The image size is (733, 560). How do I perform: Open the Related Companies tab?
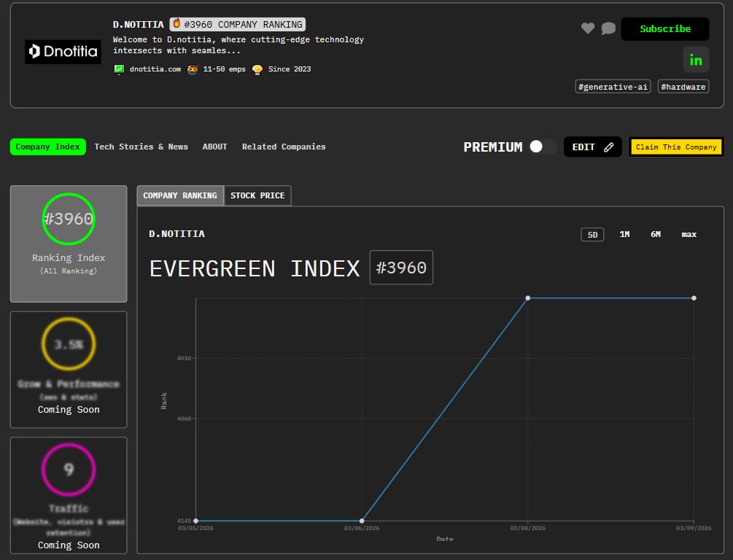pyautogui.click(x=284, y=147)
